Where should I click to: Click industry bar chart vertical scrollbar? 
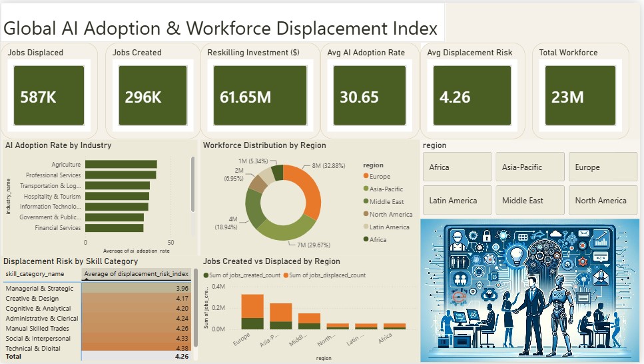click(x=192, y=184)
